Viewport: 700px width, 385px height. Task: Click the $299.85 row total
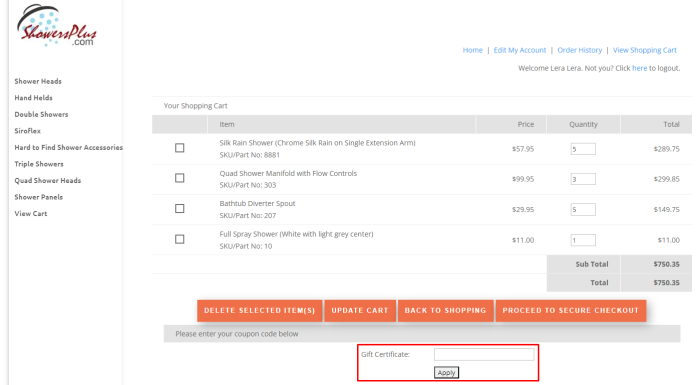point(667,179)
